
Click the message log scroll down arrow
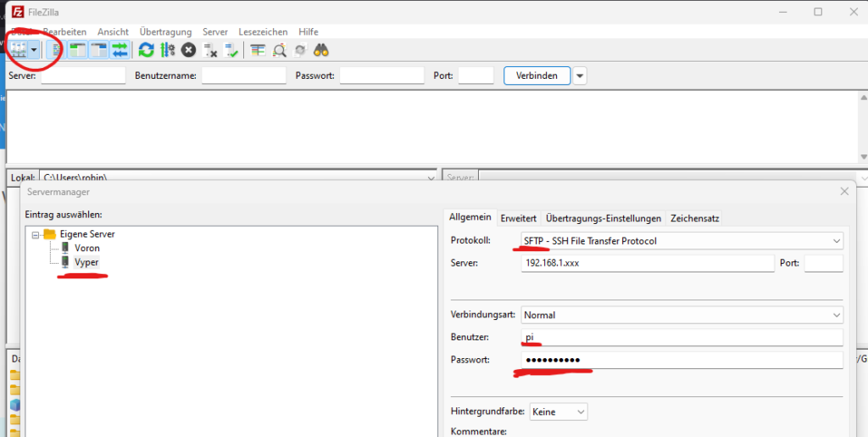point(863,157)
